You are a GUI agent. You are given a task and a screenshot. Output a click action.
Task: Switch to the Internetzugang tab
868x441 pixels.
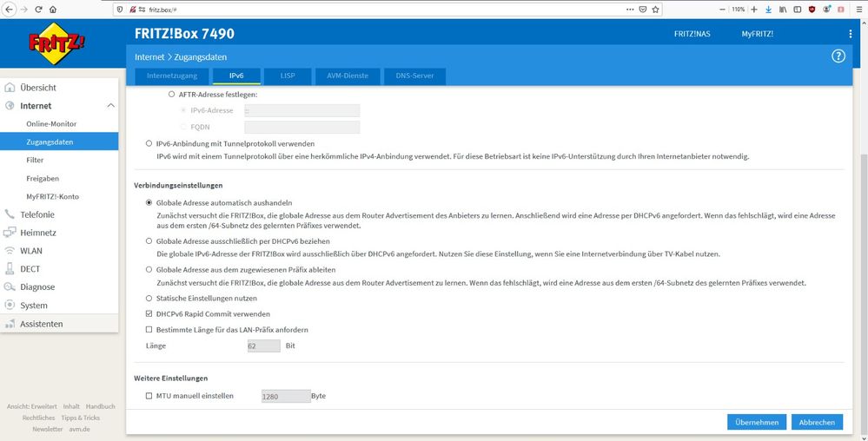pos(171,76)
